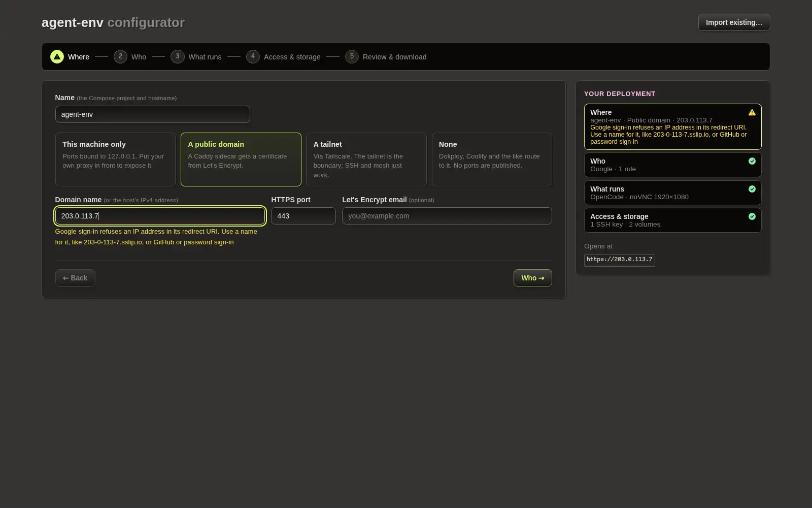
Task: Go to the Who step label
Action: [139, 57]
